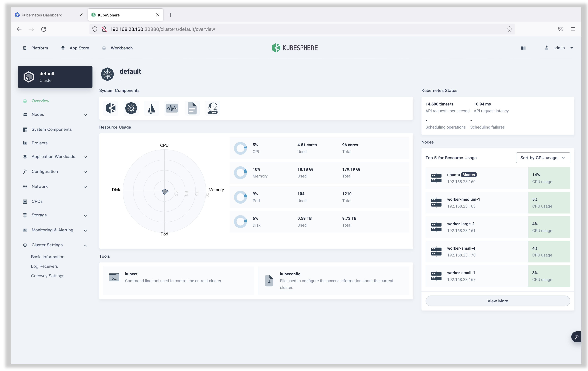Click the View More nodes button

(498, 301)
